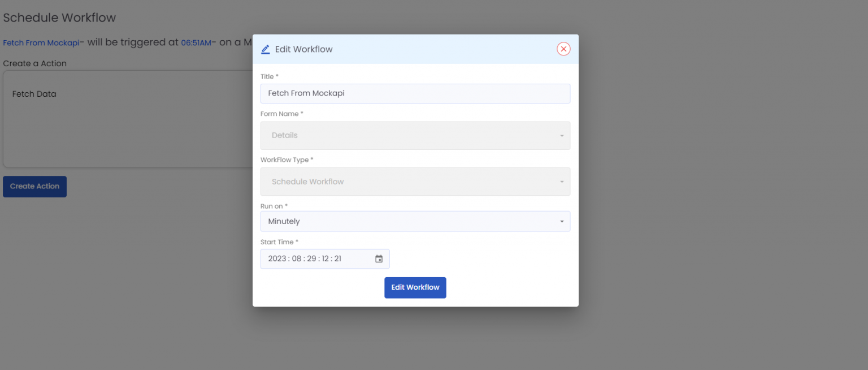
Task: Click the pencil icon beside Edit Workflow title
Action: [265, 49]
